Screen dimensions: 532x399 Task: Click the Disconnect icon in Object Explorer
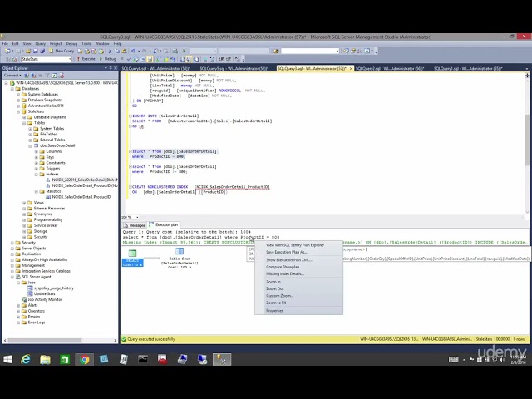[x=33, y=76]
